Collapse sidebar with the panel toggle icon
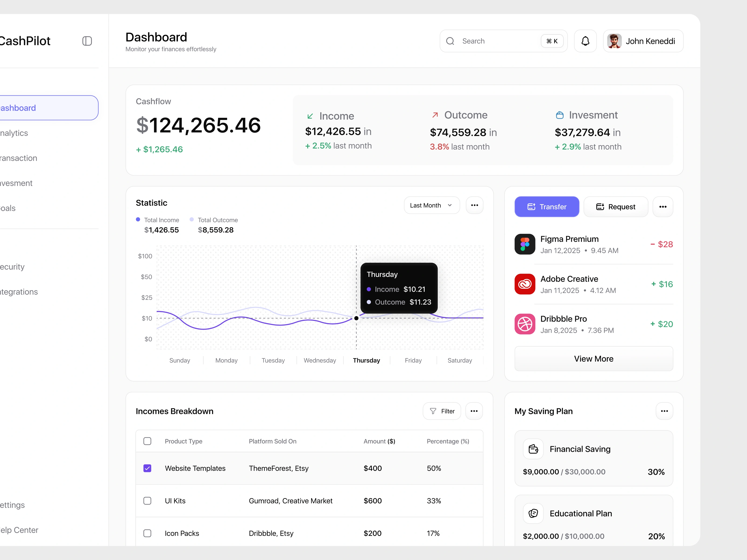747x560 pixels. coord(87,41)
